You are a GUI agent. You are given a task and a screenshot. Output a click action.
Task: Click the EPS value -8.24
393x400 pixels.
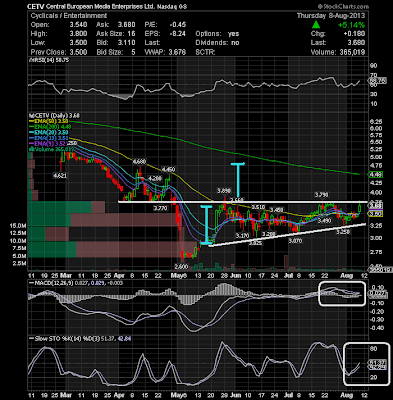177,34
